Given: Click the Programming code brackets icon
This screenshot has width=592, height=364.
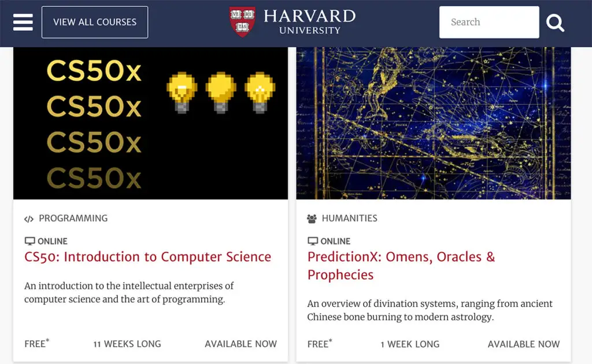Looking at the screenshot, I should coord(29,219).
